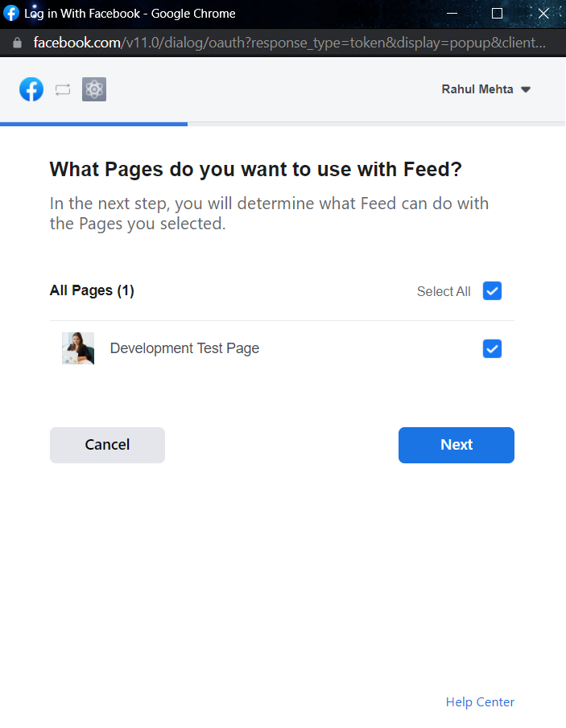Click the Development Test Page profile thumbnail
Image resolution: width=566 pixels, height=728 pixels.
(78, 348)
